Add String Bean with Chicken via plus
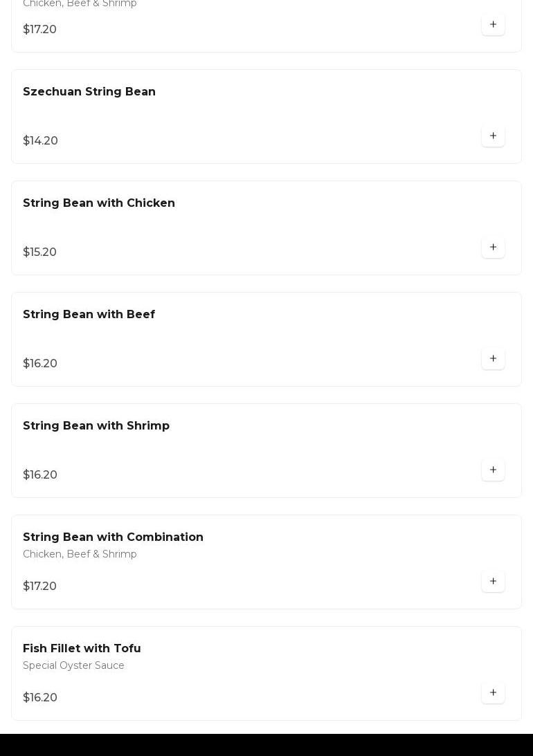The image size is (533, 756). click(493, 248)
